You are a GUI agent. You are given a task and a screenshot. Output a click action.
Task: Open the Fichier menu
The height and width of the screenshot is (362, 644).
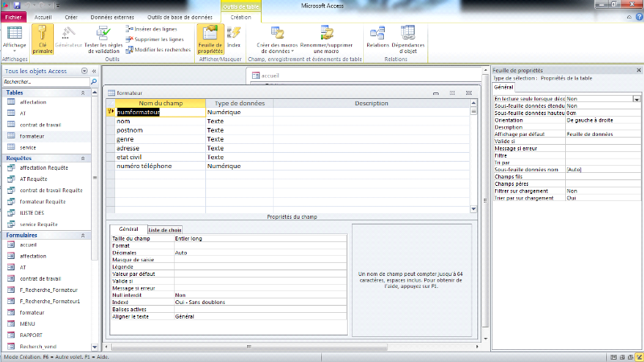(x=14, y=16)
